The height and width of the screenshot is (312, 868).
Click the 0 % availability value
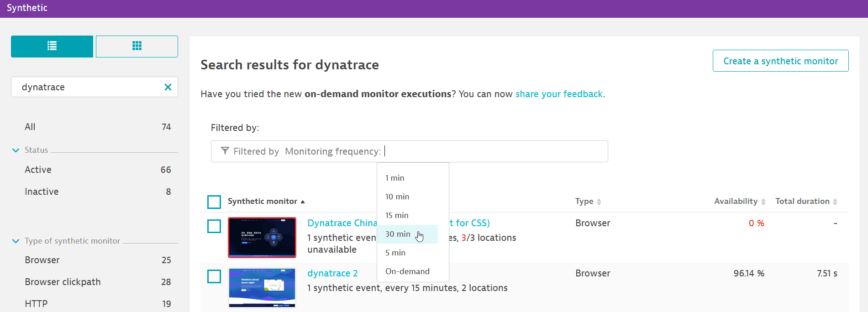[x=757, y=223]
